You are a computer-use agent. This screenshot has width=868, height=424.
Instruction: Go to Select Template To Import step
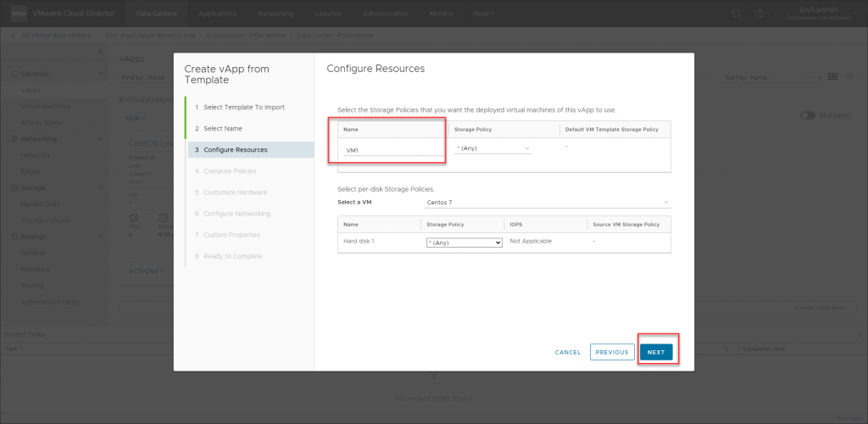pos(244,107)
